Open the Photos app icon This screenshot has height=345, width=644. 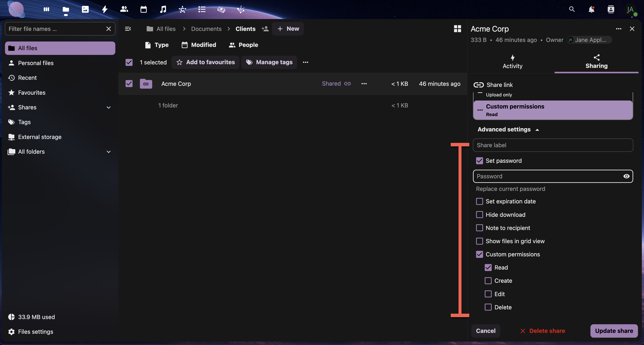click(85, 10)
